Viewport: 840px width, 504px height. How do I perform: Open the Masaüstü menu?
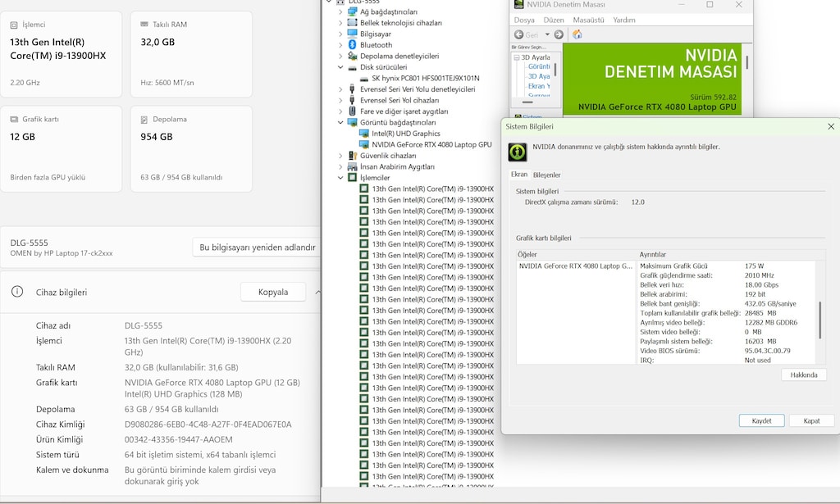[x=588, y=20]
